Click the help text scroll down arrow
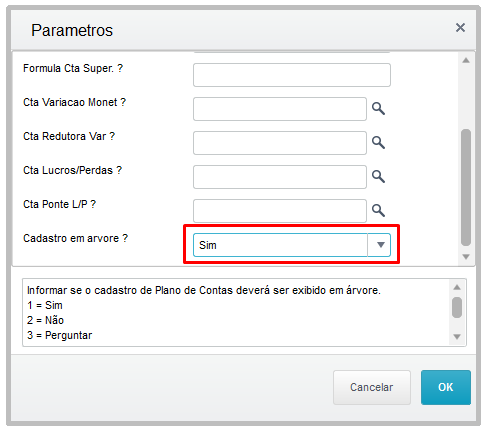The width and height of the screenshot is (493, 431). [x=457, y=337]
